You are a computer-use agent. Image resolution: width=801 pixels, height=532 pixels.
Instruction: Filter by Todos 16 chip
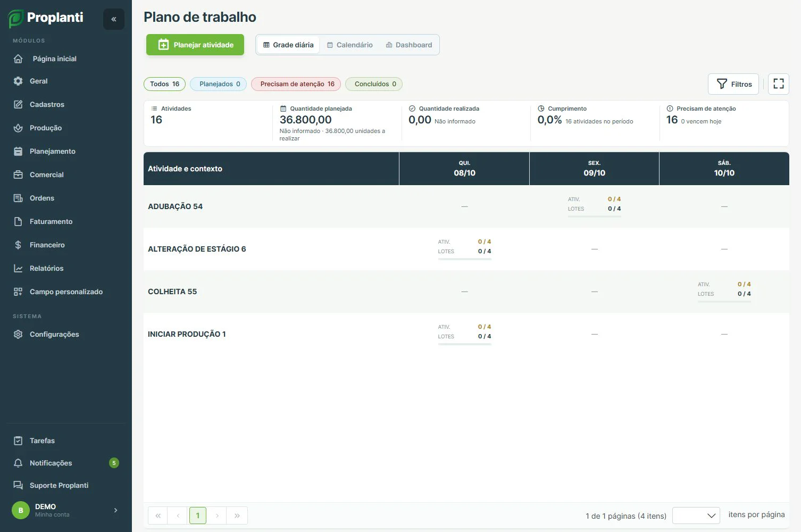[x=165, y=84]
